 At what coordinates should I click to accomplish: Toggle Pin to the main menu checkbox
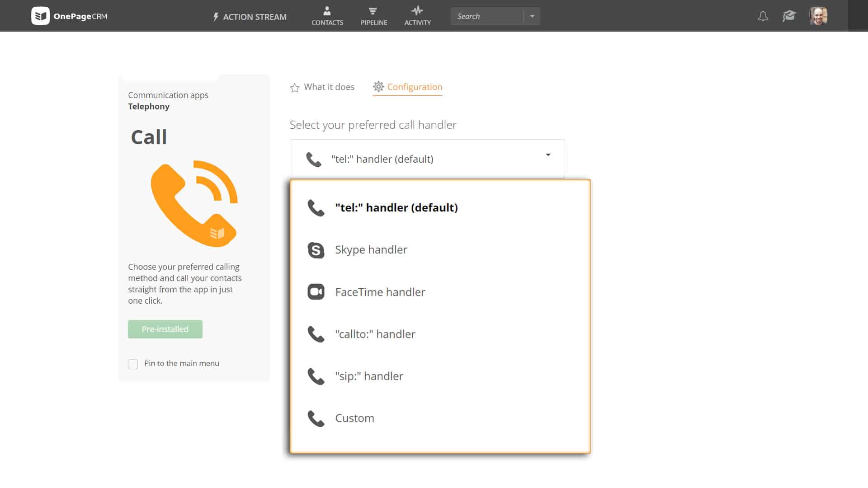point(133,364)
